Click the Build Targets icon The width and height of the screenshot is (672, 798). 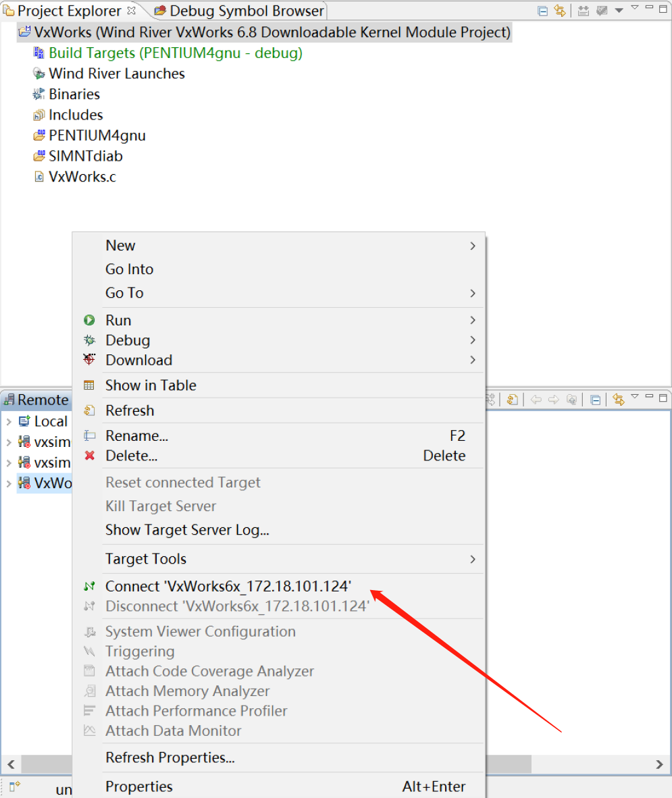(x=38, y=53)
